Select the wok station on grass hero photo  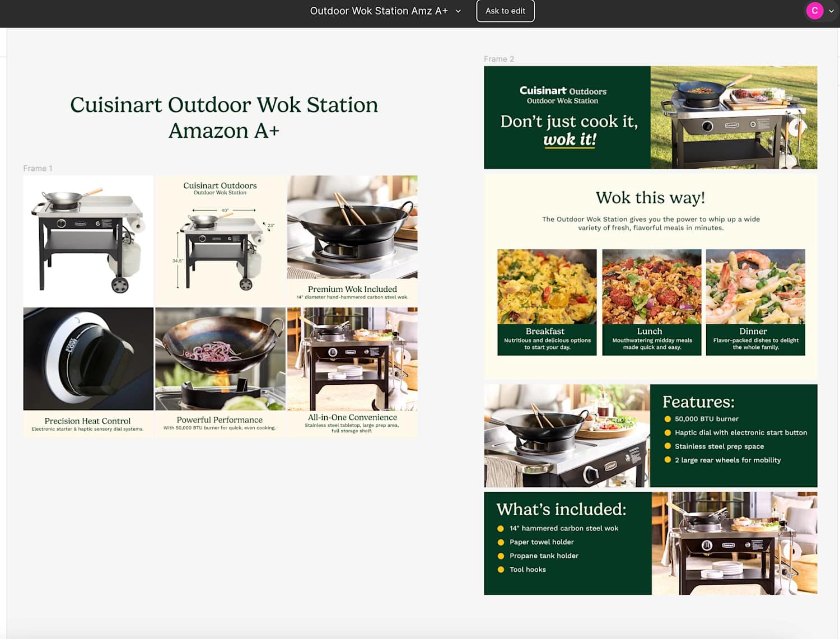(x=734, y=118)
